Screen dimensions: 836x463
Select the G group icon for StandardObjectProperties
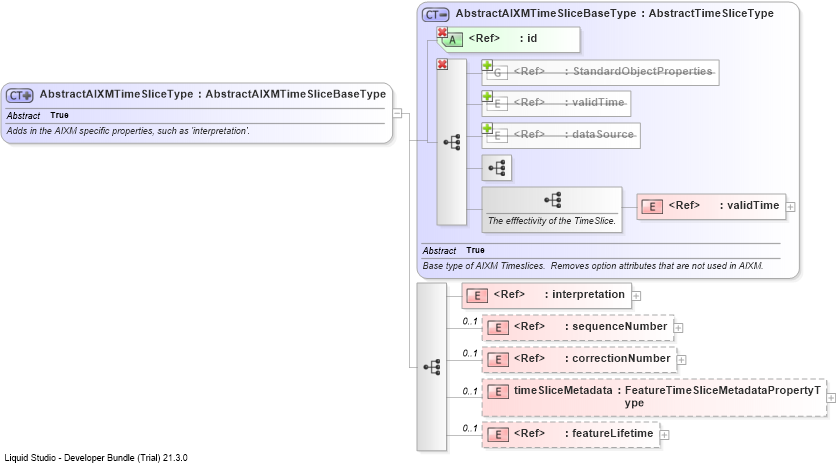497,73
